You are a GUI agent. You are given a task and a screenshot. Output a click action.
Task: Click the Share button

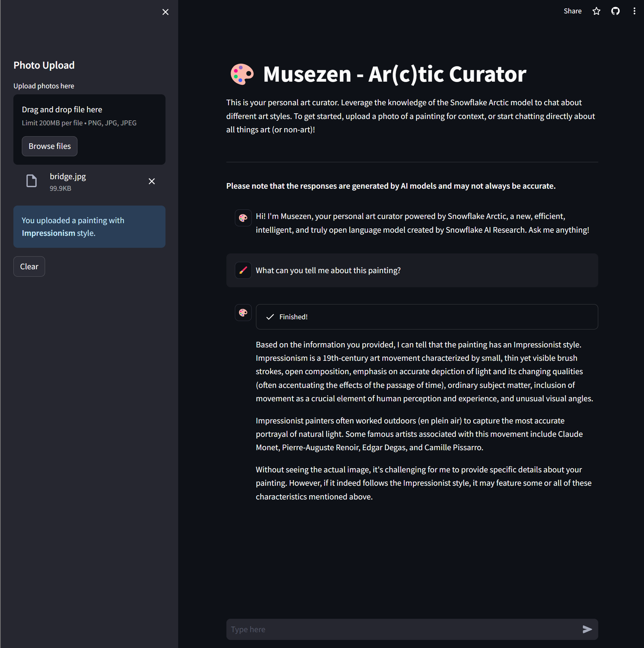(x=573, y=11)
